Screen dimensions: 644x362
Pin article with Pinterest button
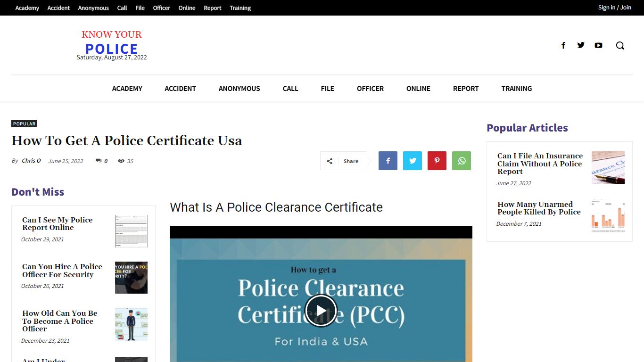pyautogui.click(x=437, y=161)
